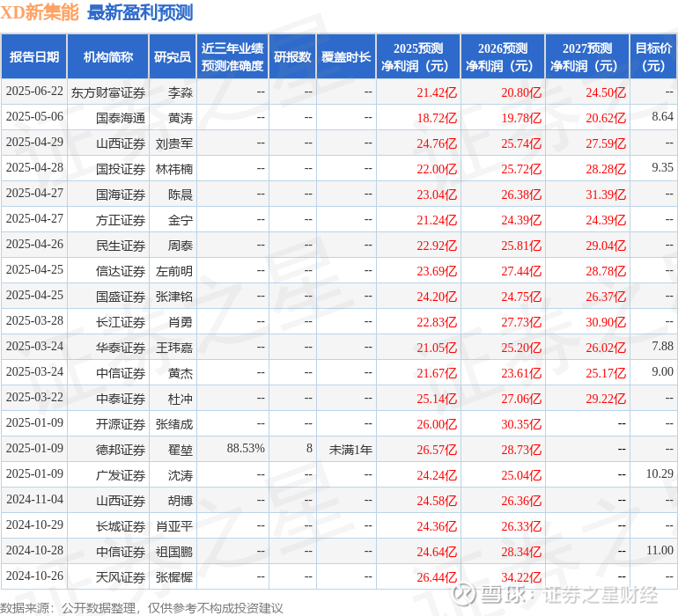
Task: Click the XD新集能 stock title
Action: tap(40, 12)
